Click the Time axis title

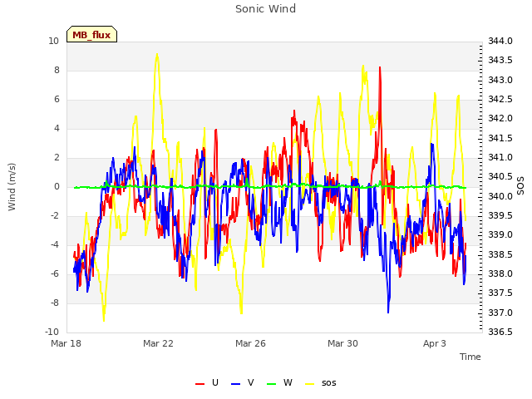(x=470, y=357)
